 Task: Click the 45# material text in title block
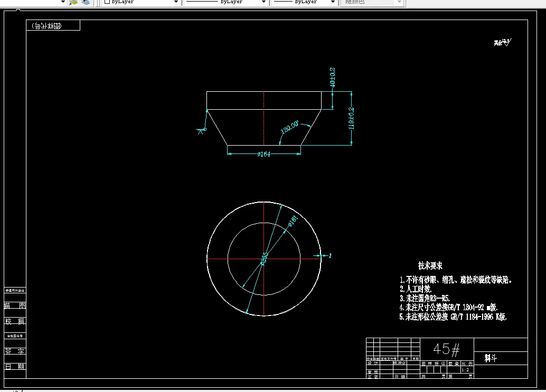coord(446,349)
